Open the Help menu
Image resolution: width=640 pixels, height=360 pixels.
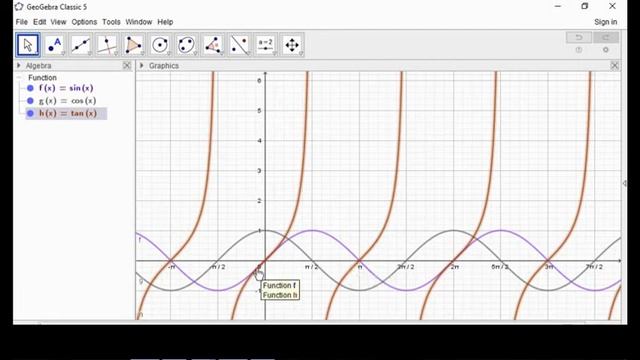(x=165, y=22)
